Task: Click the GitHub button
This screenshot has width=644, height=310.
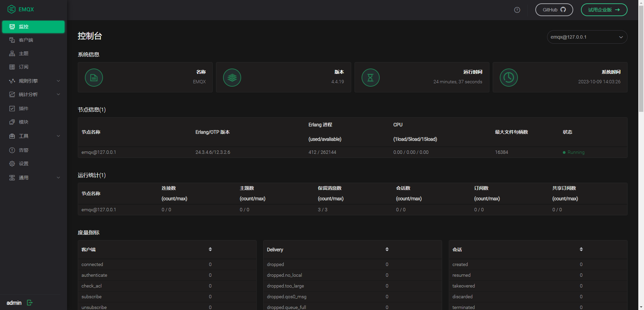Action: pos(554,10)
